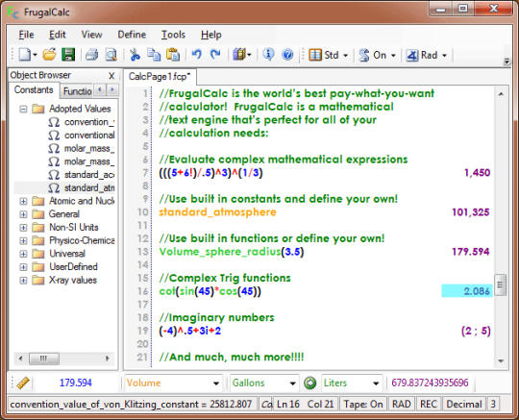This screenshot has height=420, width=519.
Task: Click the ruler icon in converter bar
Action: pyautogui.click(x=23, y=383)
